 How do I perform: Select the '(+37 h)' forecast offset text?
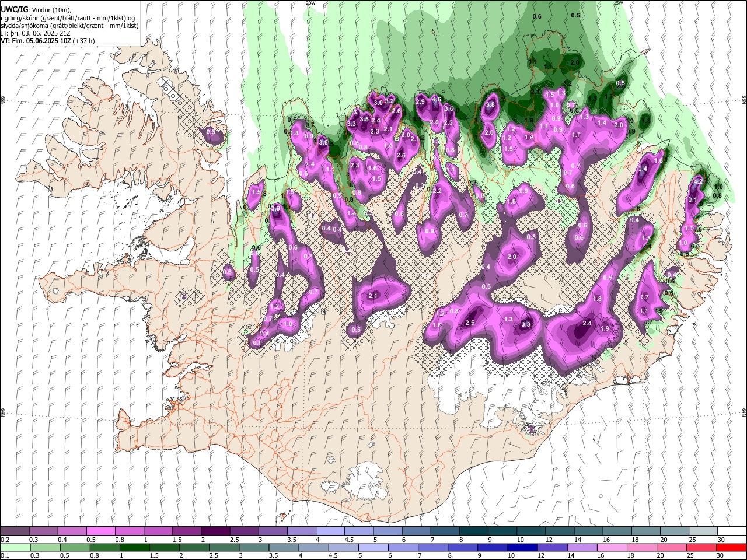84,41
